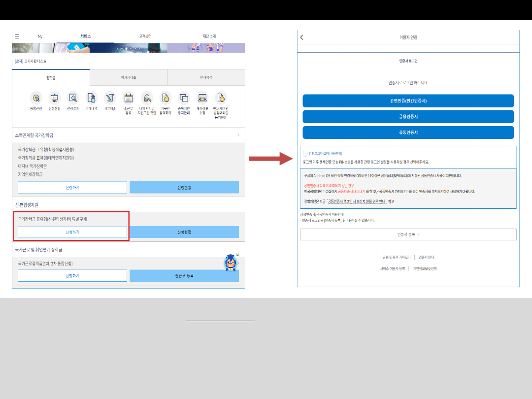Screen dimensions: 532x399
Task: Open the 신청현황 icon shortcut
Action: pyautogui.click(x=54, y=98)
